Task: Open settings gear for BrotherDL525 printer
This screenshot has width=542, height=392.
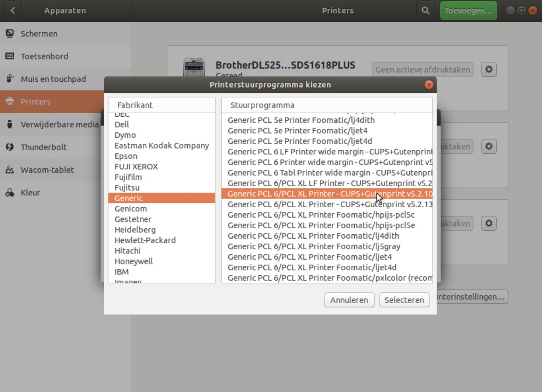Action: tap(489, 70)
